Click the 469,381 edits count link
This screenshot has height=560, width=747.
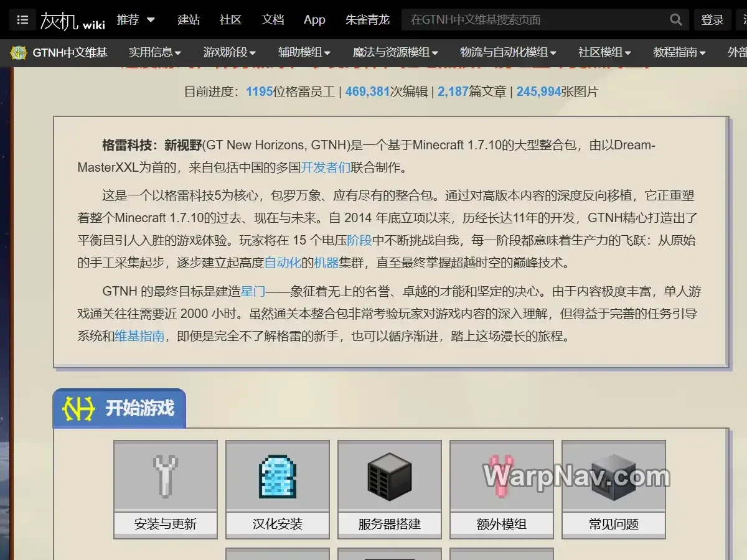(367, 91)
